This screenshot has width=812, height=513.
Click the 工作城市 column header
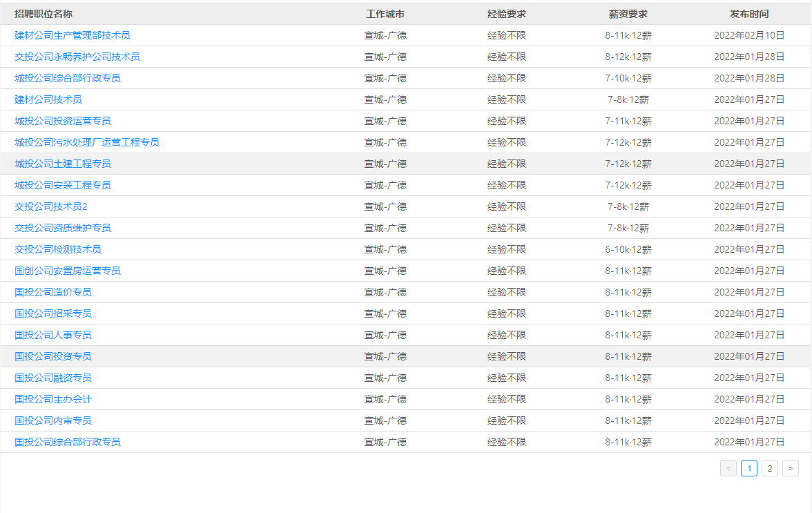tap(385, 14)
